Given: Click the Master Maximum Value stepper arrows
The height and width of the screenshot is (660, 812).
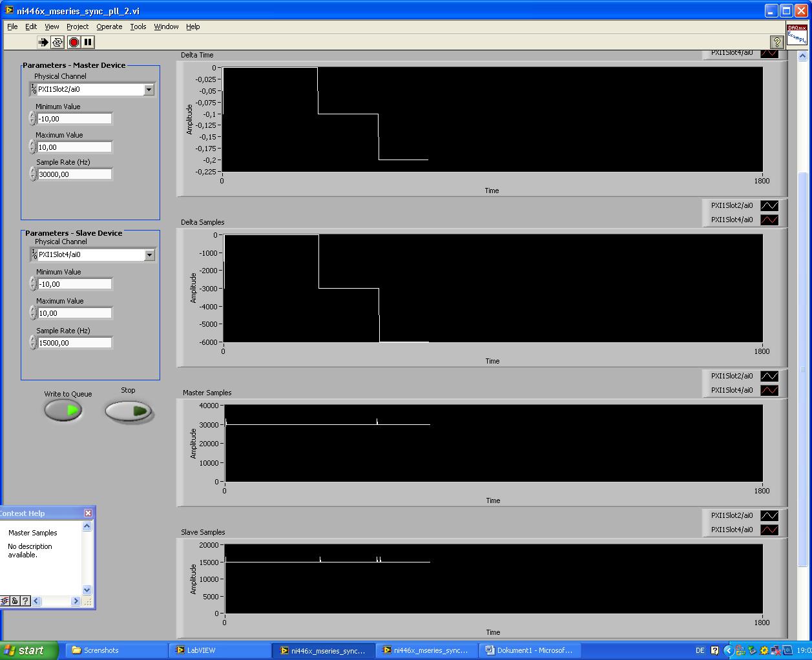Looking at the screenshot, I should click(32, 147).
